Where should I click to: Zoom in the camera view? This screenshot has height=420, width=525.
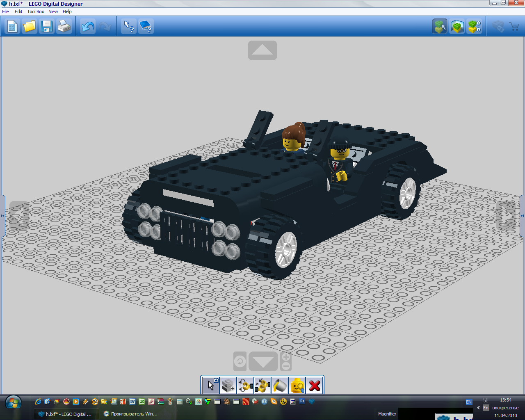[x=286, y=357]
